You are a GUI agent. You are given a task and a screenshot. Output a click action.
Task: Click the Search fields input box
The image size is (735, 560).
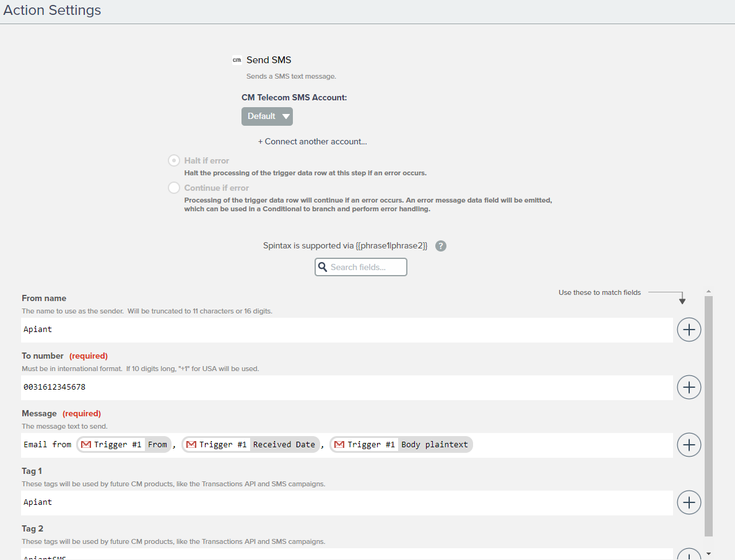(x=367, y=267)
